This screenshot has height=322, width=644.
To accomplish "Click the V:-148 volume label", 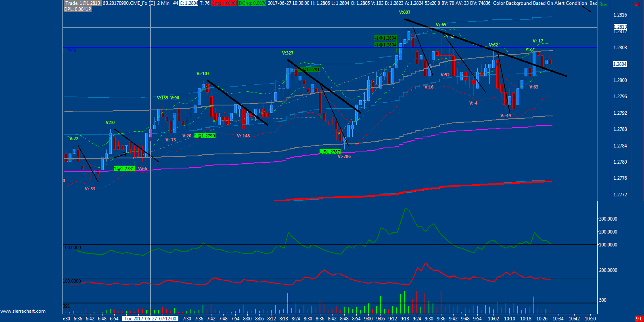I will point(243,136).
